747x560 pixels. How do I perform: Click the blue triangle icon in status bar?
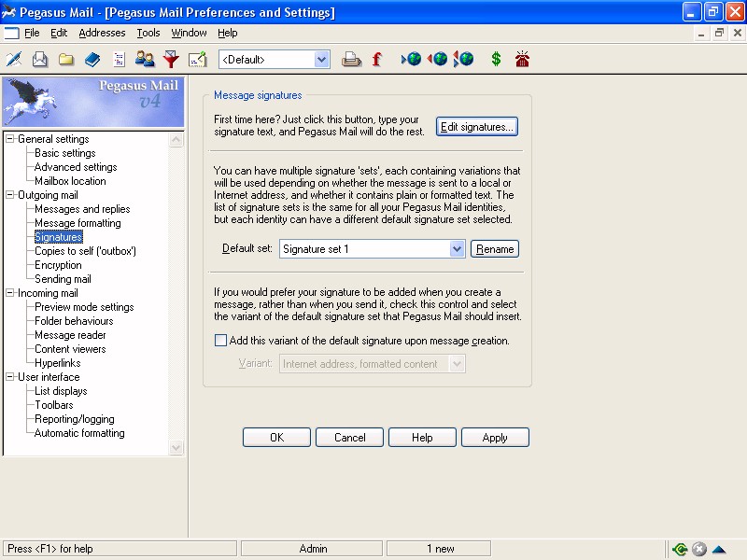[x=719, y=549]
